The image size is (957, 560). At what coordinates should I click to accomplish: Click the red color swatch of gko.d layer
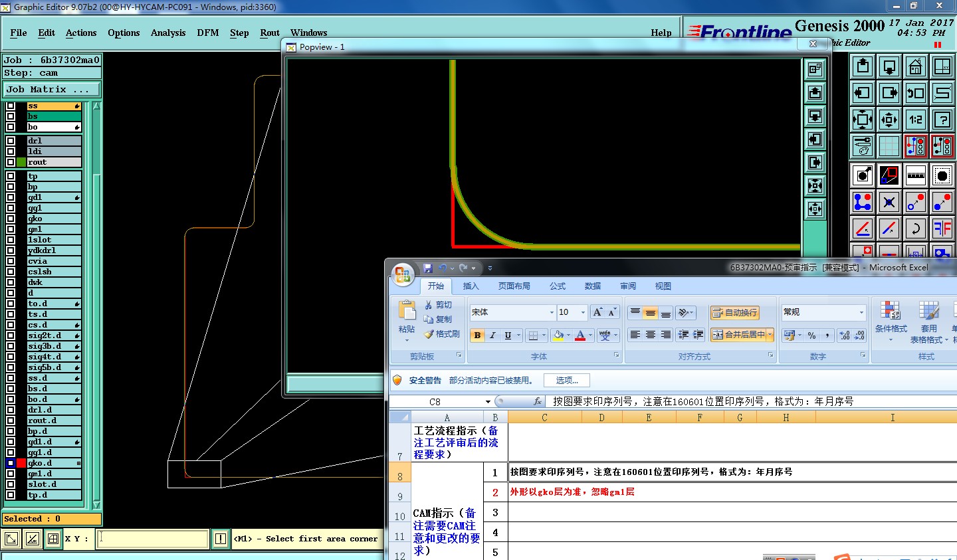21,463
